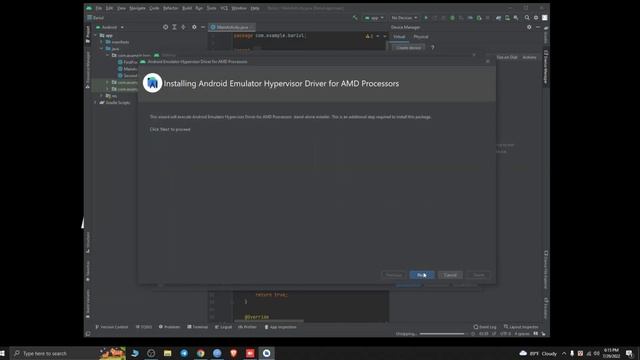
Task: Open the app run configuration dropdown
Action: click(x=374, y=18)
